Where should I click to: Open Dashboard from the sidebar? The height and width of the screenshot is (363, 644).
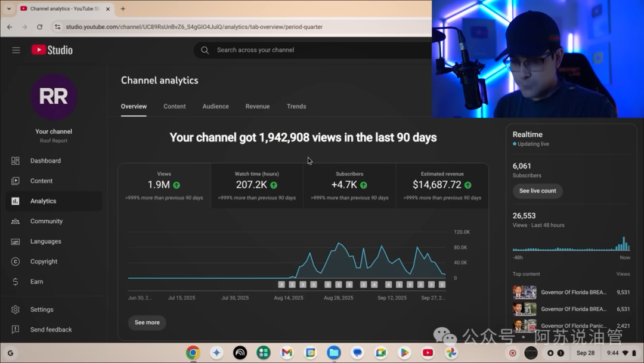(x=45, y=161)
